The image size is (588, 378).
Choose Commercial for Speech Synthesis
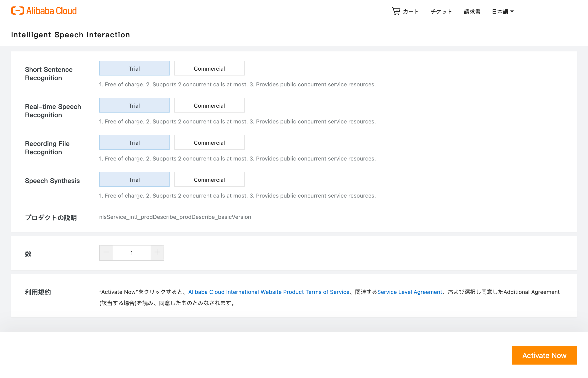[209, 180]
